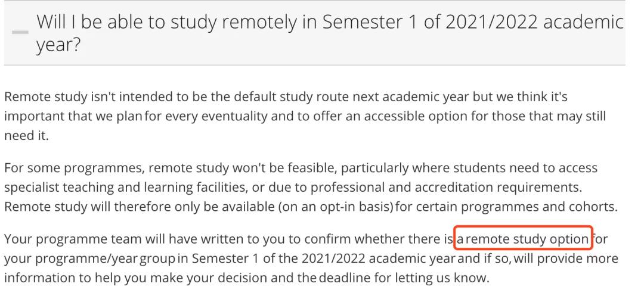Screen dimensions: 644x296
Task: Click the phrase "certain programmes and cohorts"
Action: pos(526,207)
